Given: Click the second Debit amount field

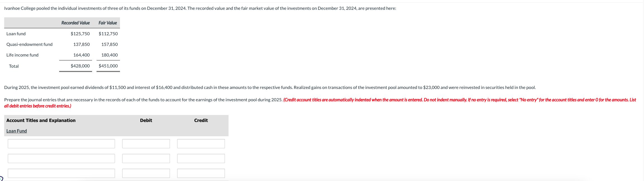Looking at the screenshot, I should (146, 158).
